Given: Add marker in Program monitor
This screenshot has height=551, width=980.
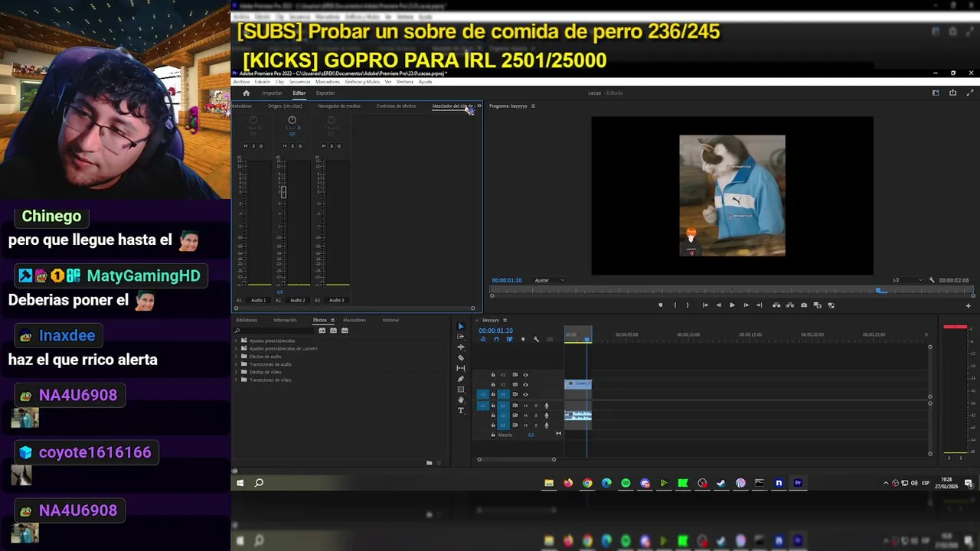Looking at the screenshot, I should [661, 305].
